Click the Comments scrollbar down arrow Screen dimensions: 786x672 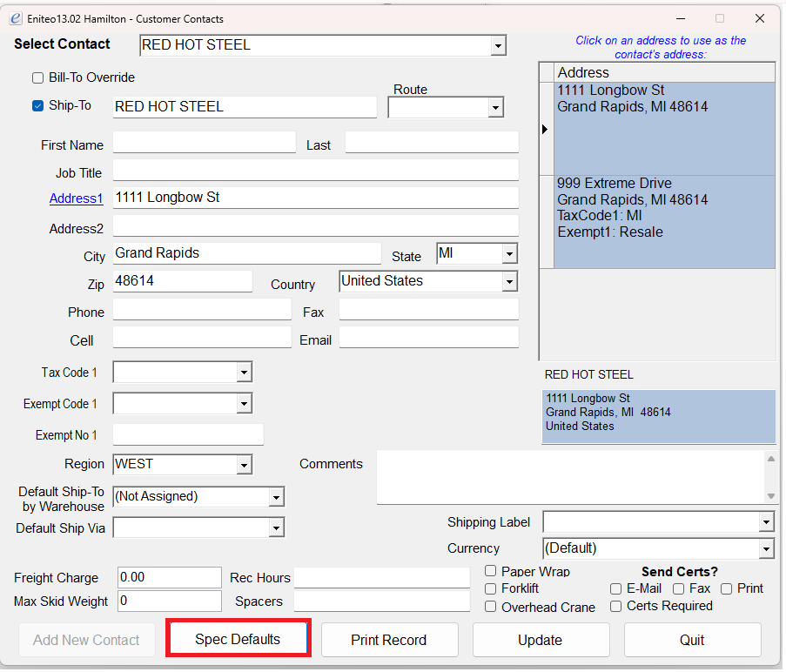point(771,496)
